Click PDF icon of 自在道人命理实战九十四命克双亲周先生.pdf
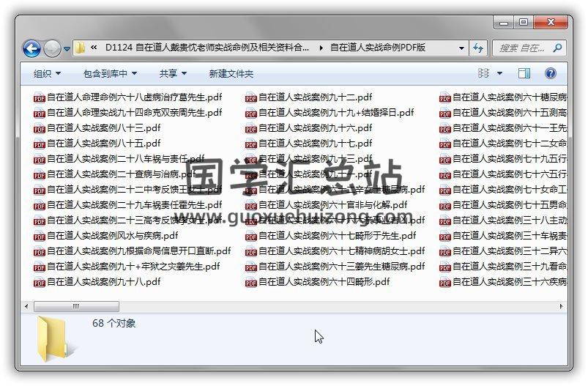Image resolution: width=588 pixels, height=386 pixels. click(x=40, y=114)
